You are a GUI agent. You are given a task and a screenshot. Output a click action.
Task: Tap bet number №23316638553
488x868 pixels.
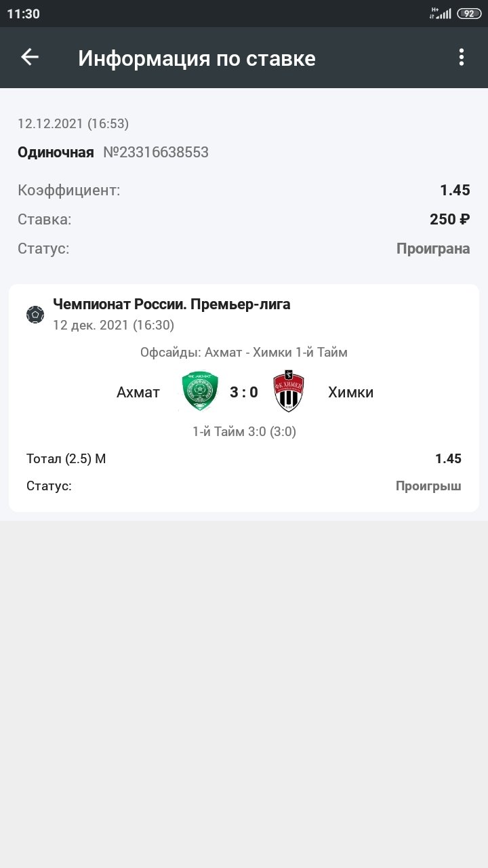point(156,152)
